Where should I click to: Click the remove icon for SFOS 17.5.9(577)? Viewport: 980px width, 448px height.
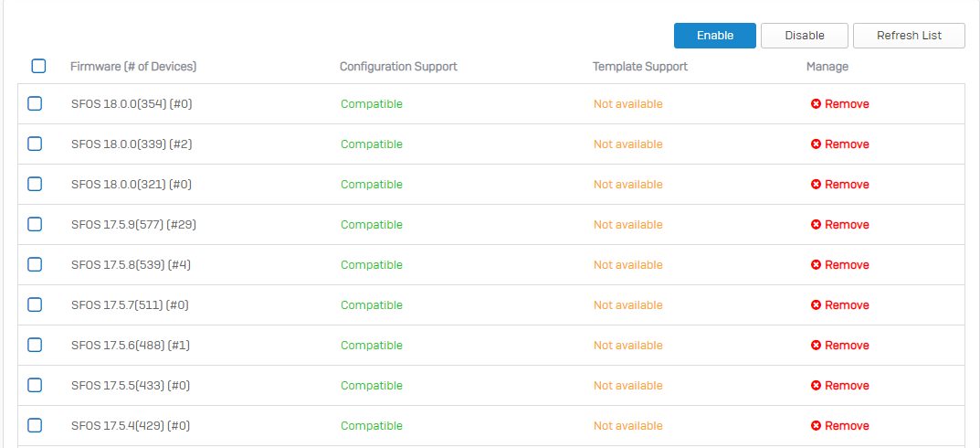816,225
